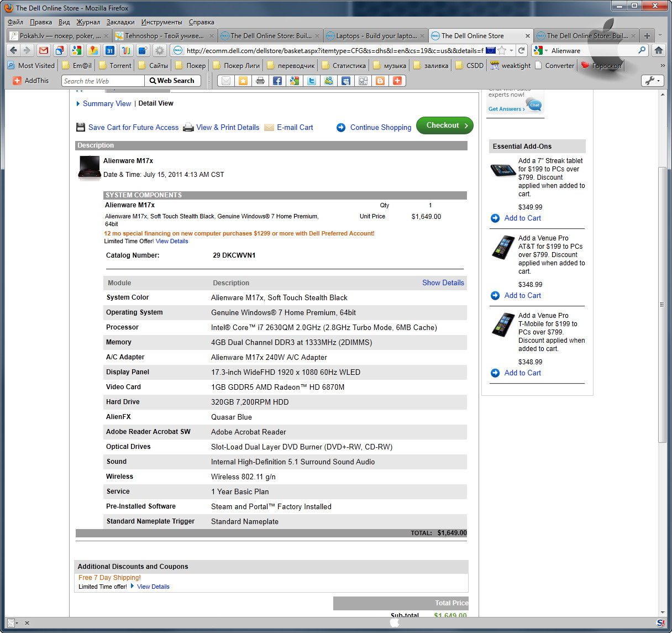Click the search magnifier in the search box
The image size is (672, 633).
point(642,50)
